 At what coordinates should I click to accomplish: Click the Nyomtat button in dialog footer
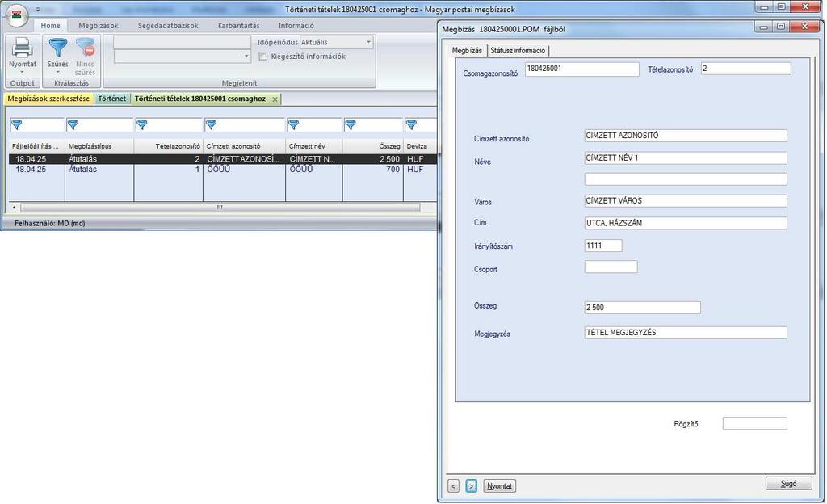[x=499, y=486]
